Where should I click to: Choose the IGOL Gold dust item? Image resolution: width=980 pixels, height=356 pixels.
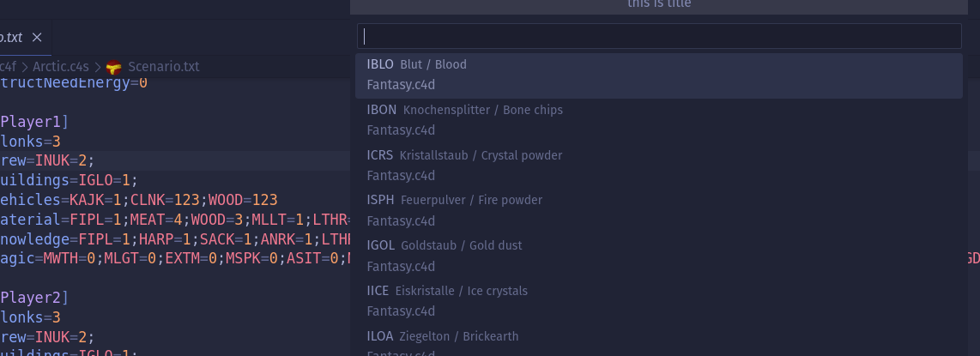click(659, 256)
